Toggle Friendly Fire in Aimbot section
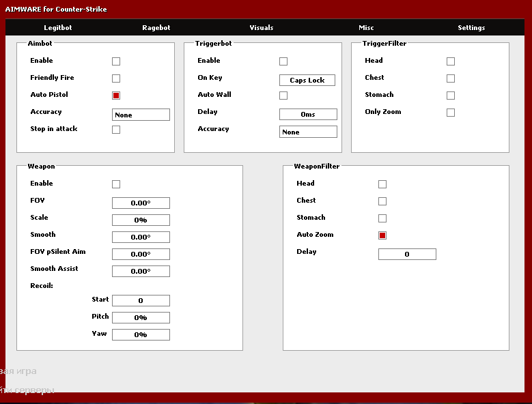This screenshot has height=404, width=532. [116, 78]
